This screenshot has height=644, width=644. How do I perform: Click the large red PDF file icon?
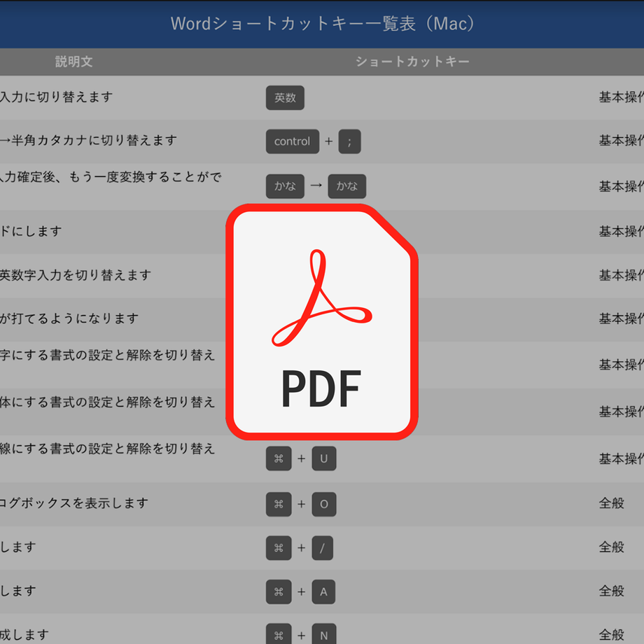321,321
